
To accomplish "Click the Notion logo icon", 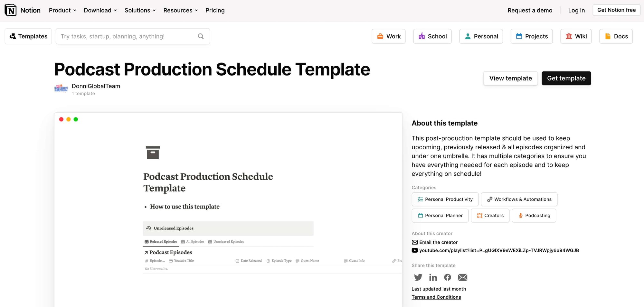I will pos(10,10).
